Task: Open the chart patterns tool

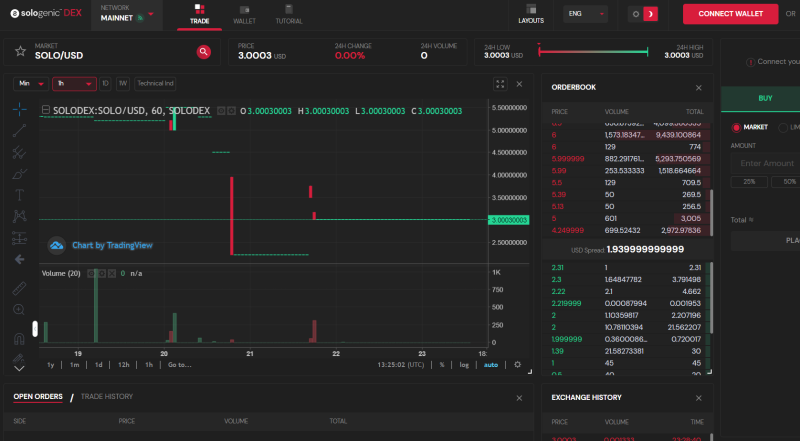Action: point(19,216)
